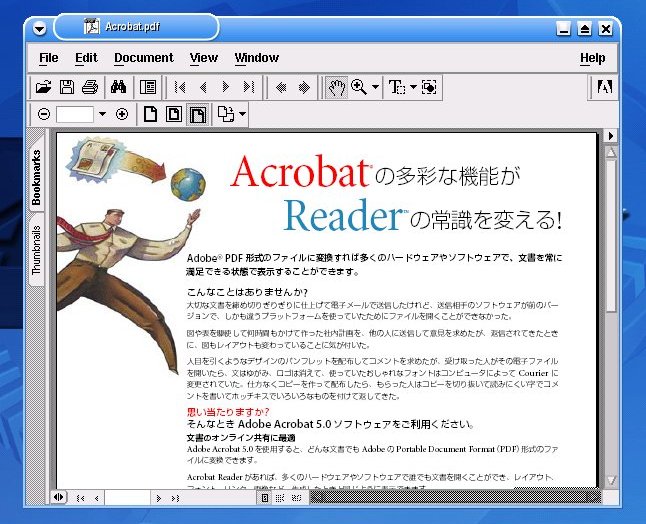Click the vertical scrollbar thumb
Image resolution: width=646 pixels, height=524 pixels.
coord(611,236)
